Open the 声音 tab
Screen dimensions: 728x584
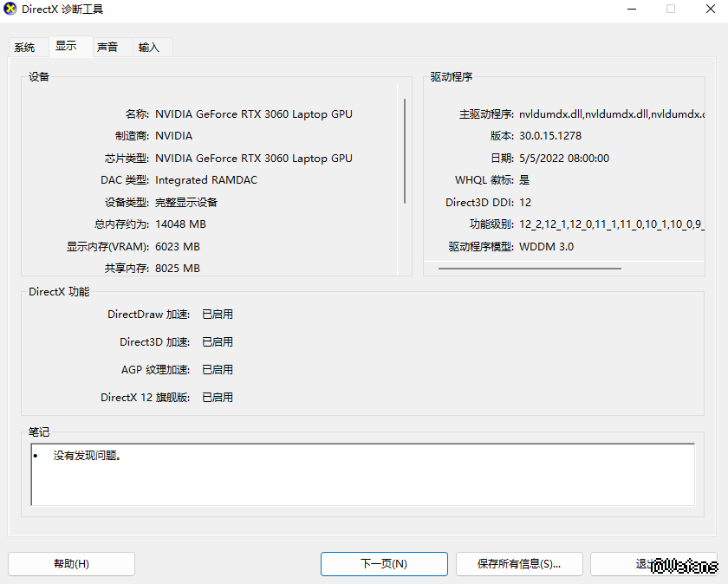[112, 48]
